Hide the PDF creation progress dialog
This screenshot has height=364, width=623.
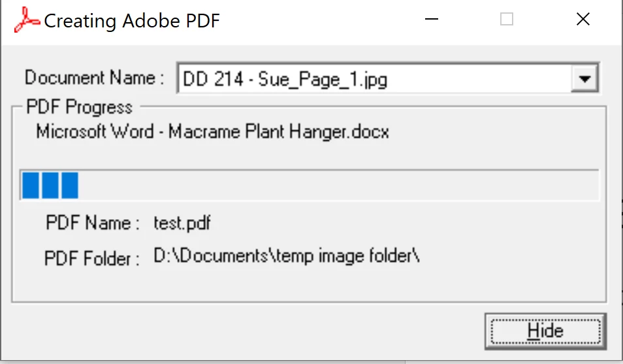click(x=545, y=331)
